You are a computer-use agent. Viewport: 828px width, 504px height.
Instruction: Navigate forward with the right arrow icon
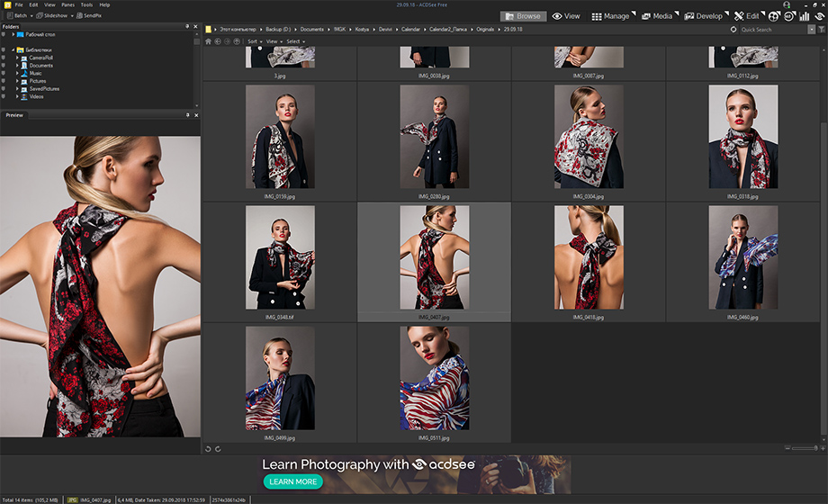click(227, 41)
